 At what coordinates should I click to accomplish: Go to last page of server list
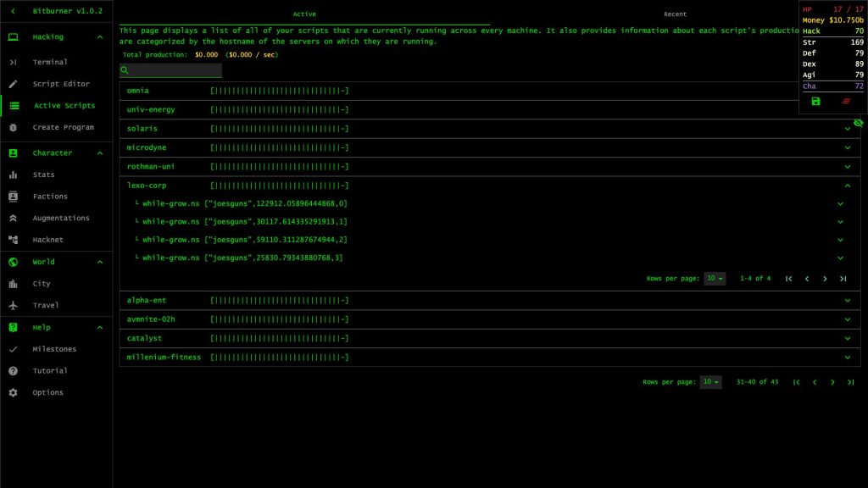click(x=851, y=382)
